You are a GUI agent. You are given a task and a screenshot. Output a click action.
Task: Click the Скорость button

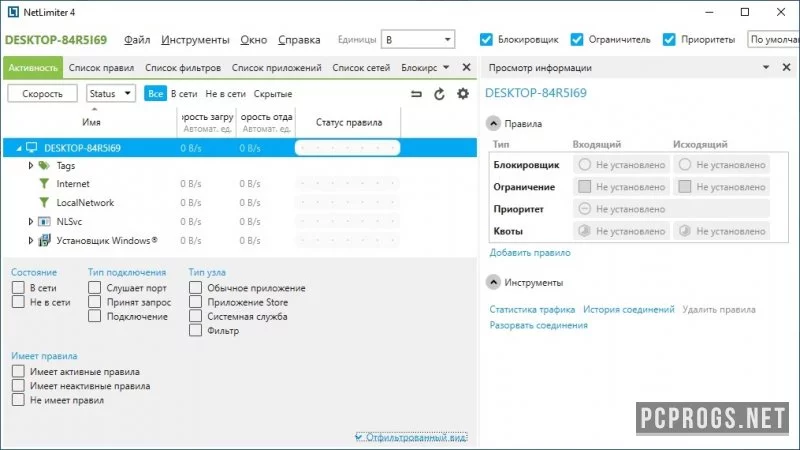(42, 93)
